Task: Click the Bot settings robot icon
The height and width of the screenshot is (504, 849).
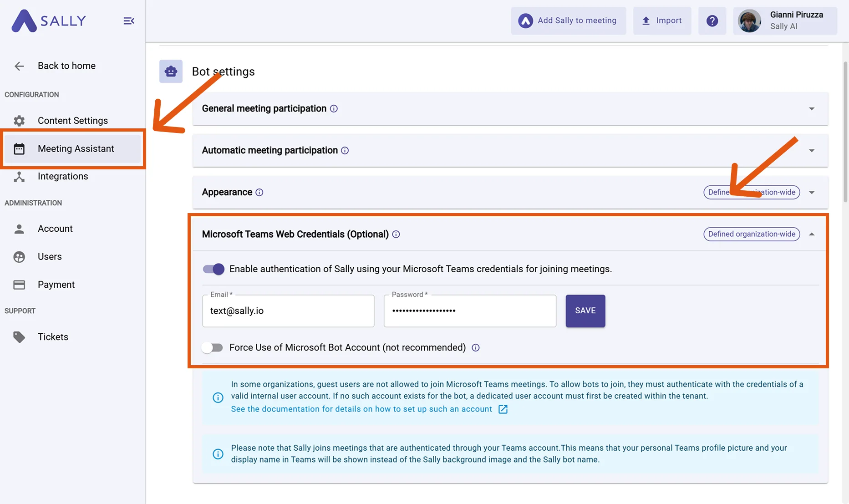Action: point(171,71)
